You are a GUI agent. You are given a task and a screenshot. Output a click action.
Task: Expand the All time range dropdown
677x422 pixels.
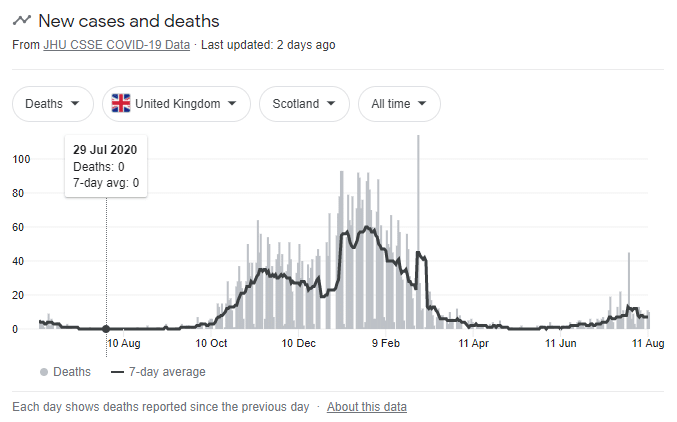pyautogui.click(x=399, y=104)
